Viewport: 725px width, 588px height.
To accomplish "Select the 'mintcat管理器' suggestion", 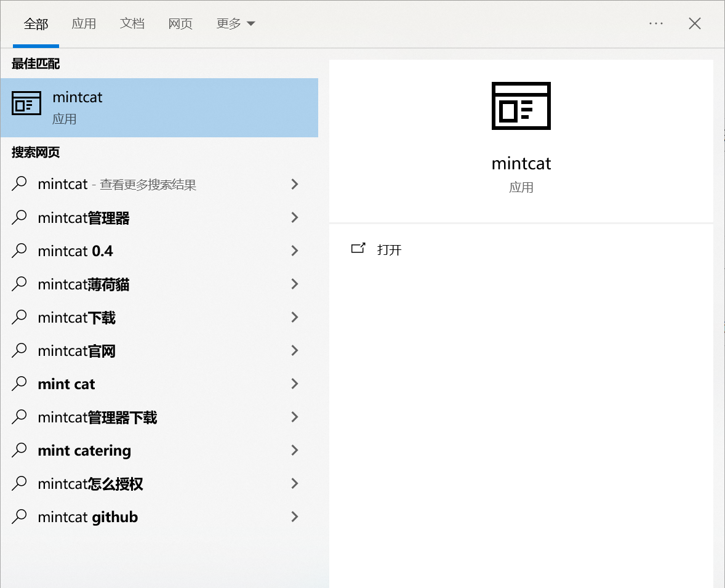I will click(159, 217).
